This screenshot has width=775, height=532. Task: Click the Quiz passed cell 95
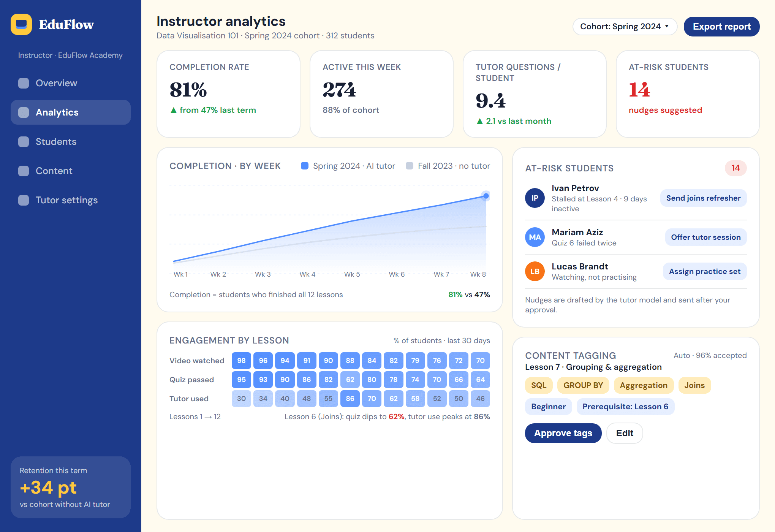(x=241, y=380)
